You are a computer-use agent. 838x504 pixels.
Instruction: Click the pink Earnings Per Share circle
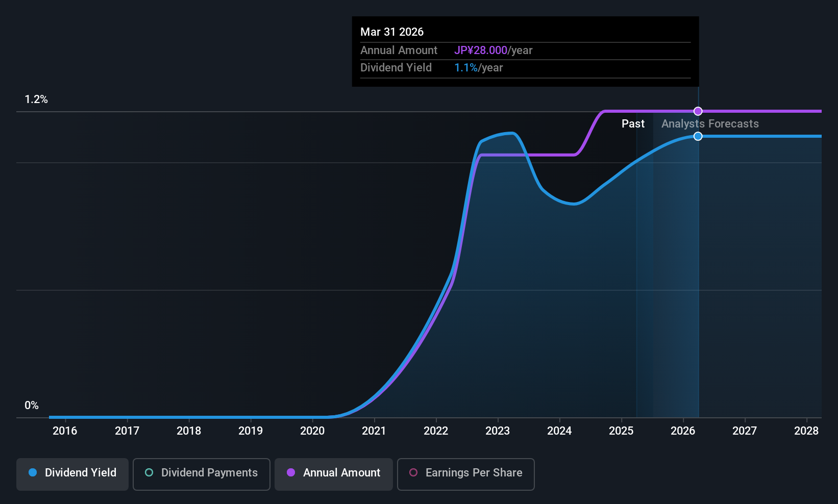413,473
